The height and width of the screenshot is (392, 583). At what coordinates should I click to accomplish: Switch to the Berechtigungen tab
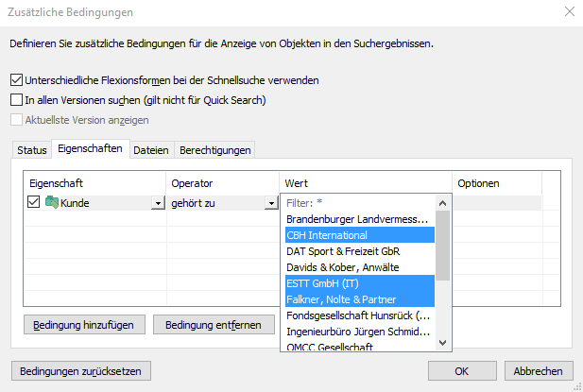(x=214, y=150)
